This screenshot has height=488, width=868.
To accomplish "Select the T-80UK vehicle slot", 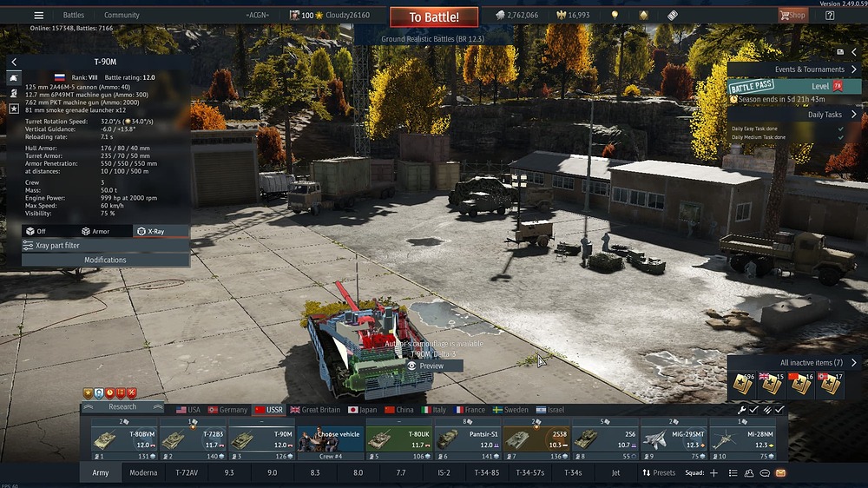I will 399,440.
